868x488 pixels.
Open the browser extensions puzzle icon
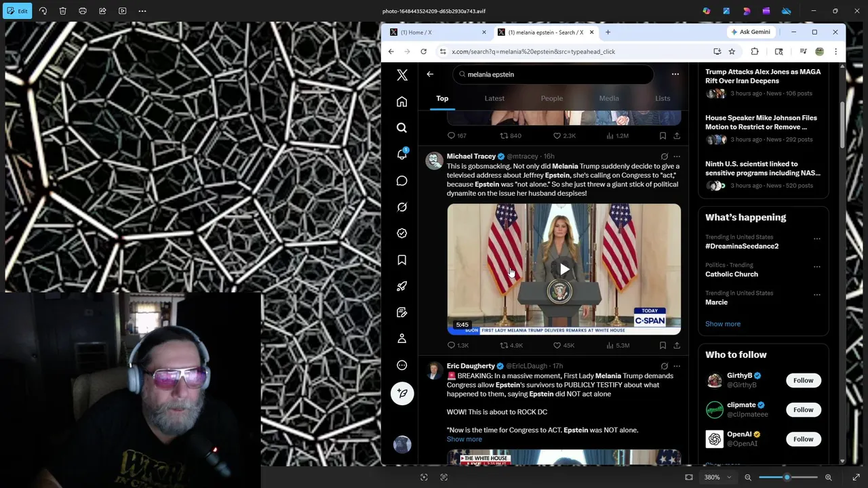(755, 52)
